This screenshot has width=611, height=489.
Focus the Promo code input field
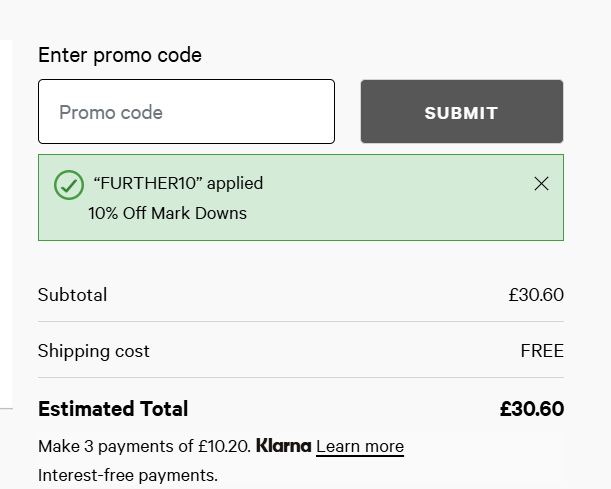click(186, 112)
